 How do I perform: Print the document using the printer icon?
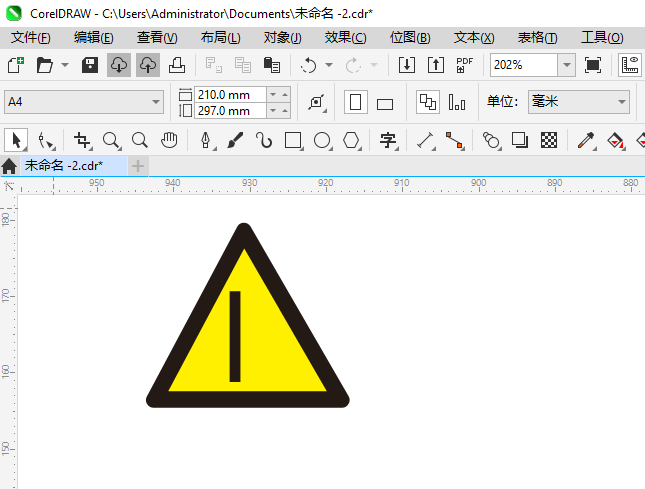click(177, 65)
